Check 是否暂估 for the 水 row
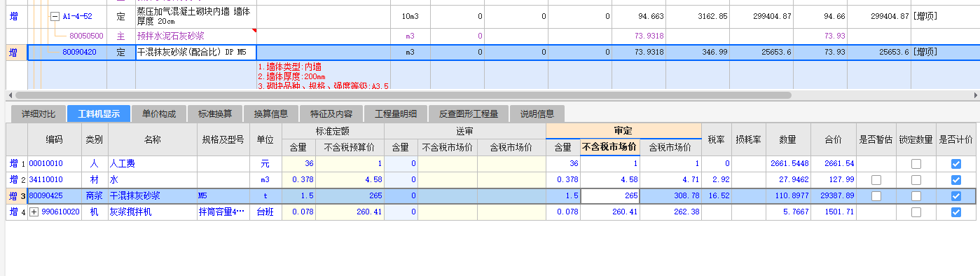Image resolution: width=980 pixels, height=276 pixels. point(876,180)
